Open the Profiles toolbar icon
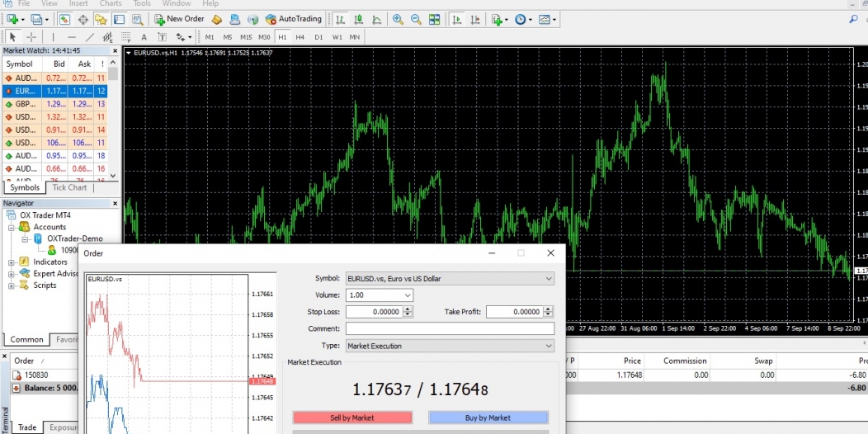The image size is (868, 434). 37,19
